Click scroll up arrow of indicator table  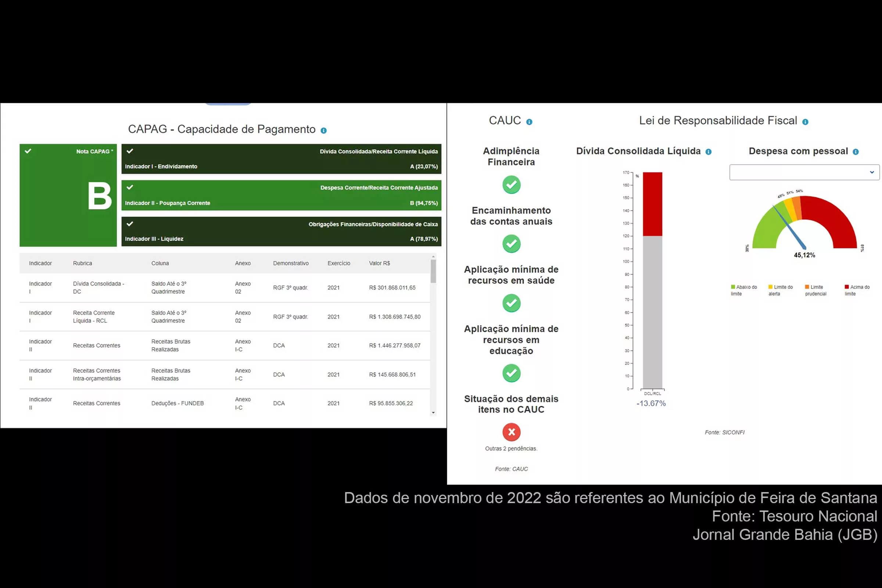[433, 257]
